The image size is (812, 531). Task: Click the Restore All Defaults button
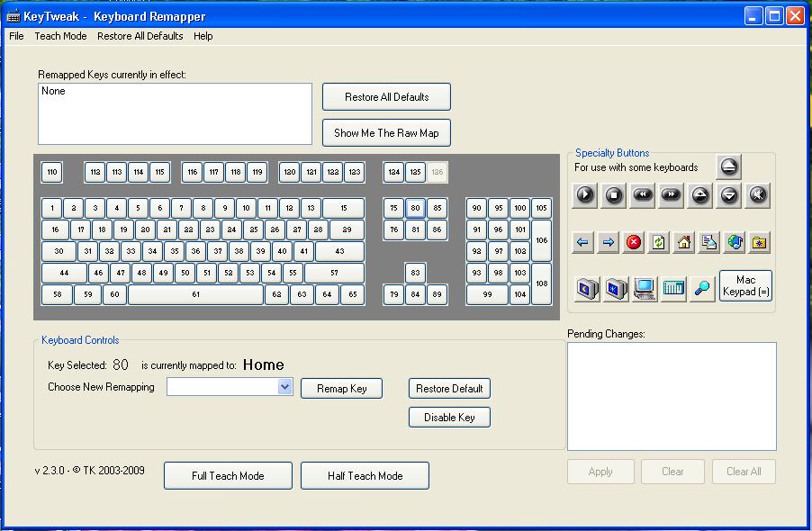(386, 97)
